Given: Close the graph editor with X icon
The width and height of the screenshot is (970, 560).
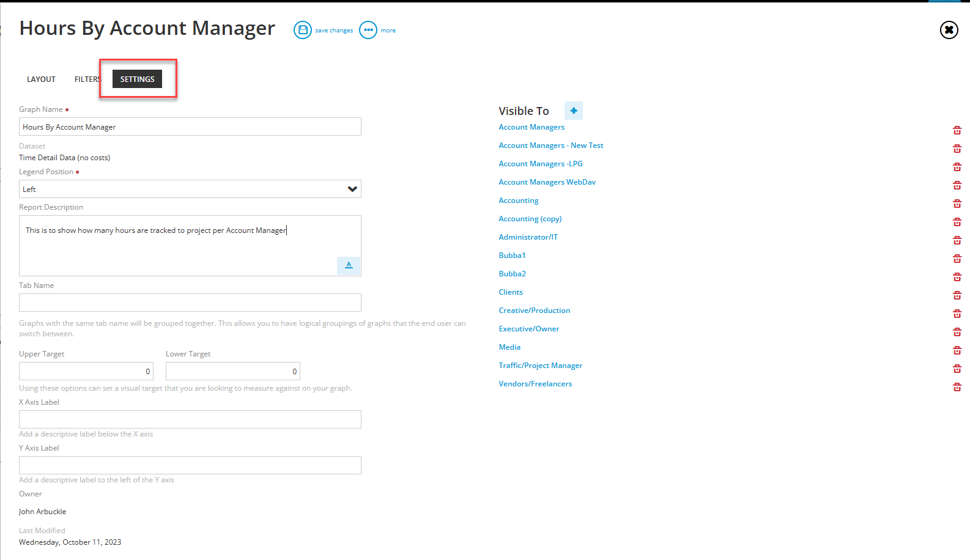Looking at the screenshot, I should 949,29.
